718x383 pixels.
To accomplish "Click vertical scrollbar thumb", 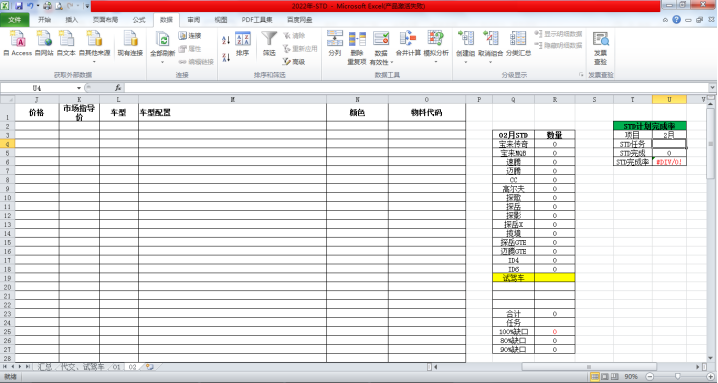I will coord(711,143).
